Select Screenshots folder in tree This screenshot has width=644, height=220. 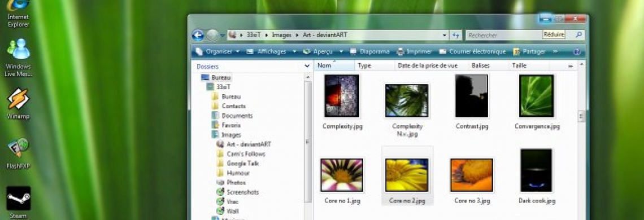click(237, 192)
